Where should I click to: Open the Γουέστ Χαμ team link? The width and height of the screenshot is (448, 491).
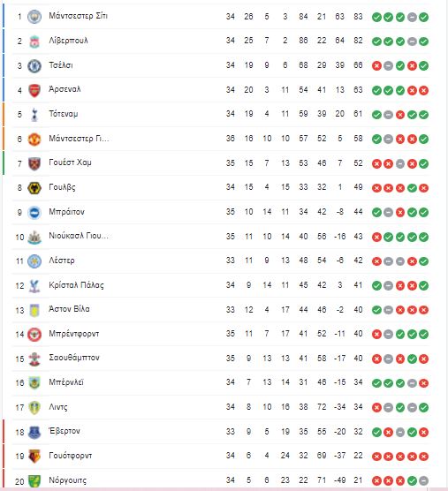pyautogui.click(x=70, y=162)
